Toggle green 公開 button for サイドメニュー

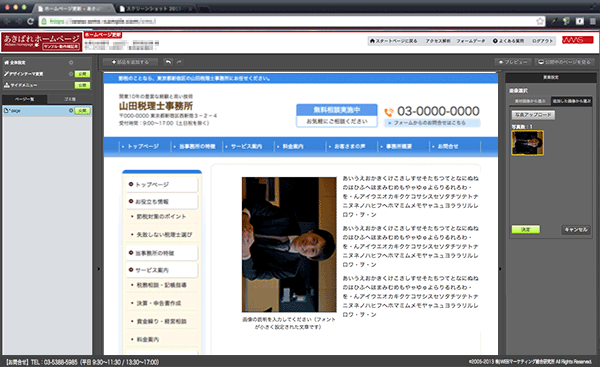pos(82,85)
